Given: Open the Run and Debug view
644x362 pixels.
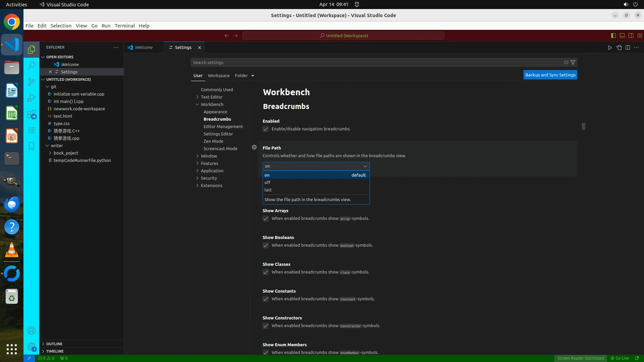Looking at the screenshot, I should click(31, 98).
